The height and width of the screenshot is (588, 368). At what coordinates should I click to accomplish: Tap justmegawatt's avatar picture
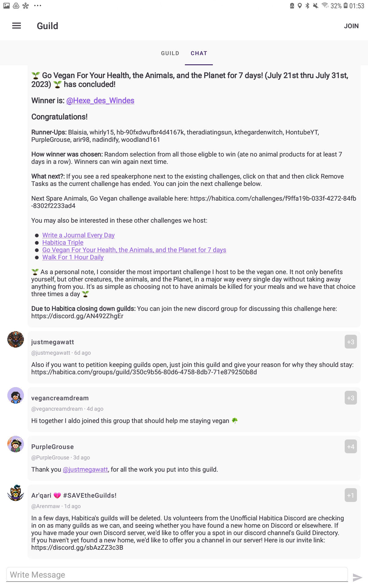coord(16,339)
